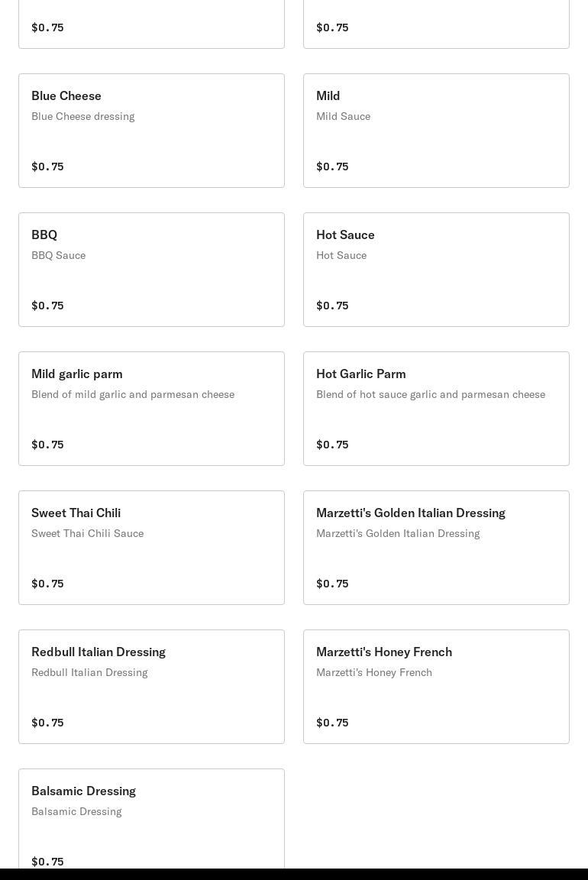
Task: Open the Hot Garlic Parm card
Action: pos(436,409)
